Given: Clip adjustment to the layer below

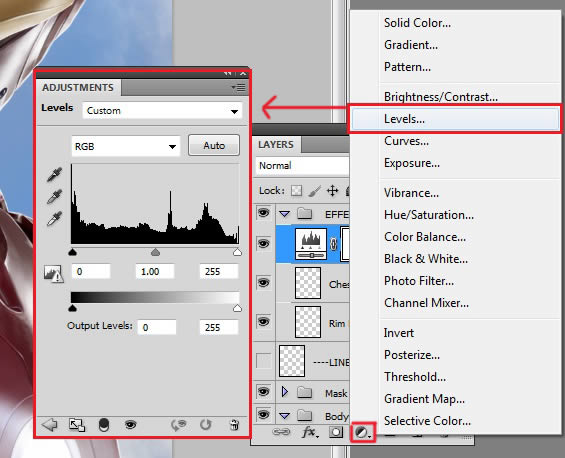Looking at the screenshot, I should (x=104, y=425).
